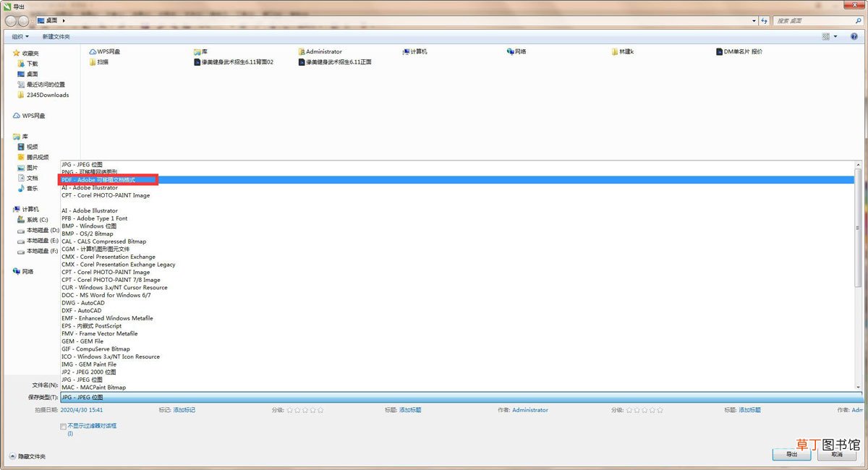868x470 pixels.
Task: Choose MAC - MACPaint Bitmap entry
Action: tap(456, 388)
